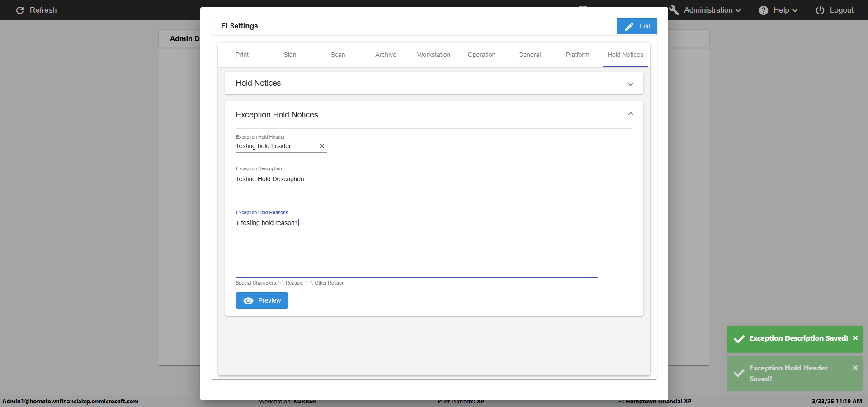868x407 pixels.
Task: Click the pencil Edit button
Action: coord(637,26)
